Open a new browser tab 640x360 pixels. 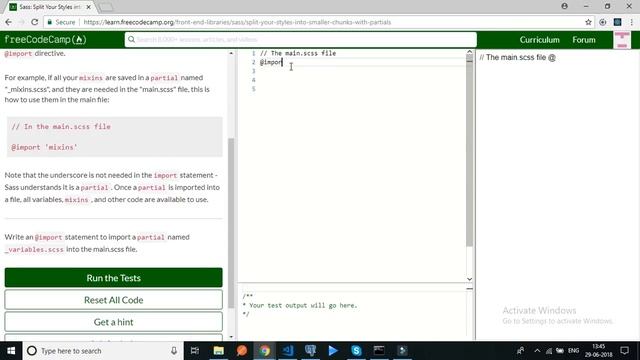[106, 7]
